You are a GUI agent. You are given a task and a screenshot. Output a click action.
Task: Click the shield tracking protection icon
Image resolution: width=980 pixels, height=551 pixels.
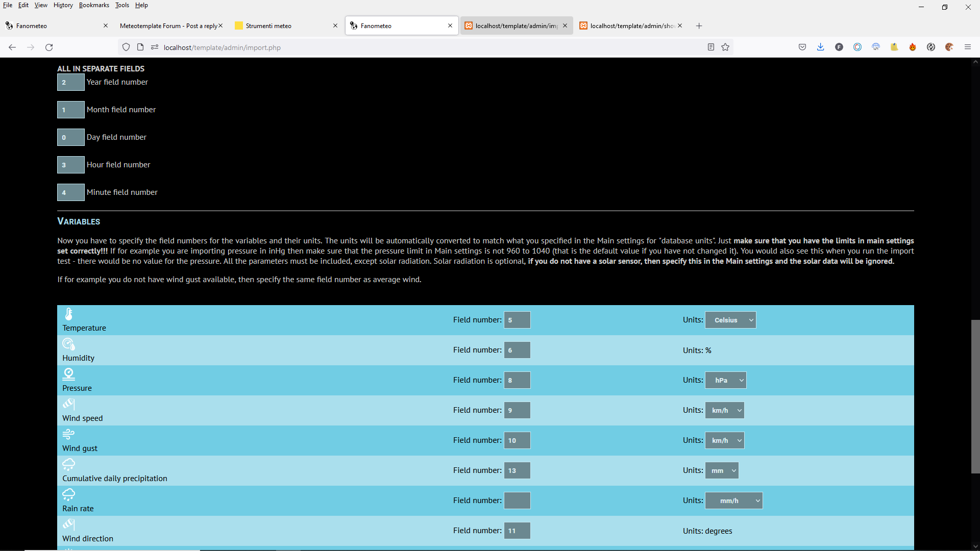click(x=126, y=47)
